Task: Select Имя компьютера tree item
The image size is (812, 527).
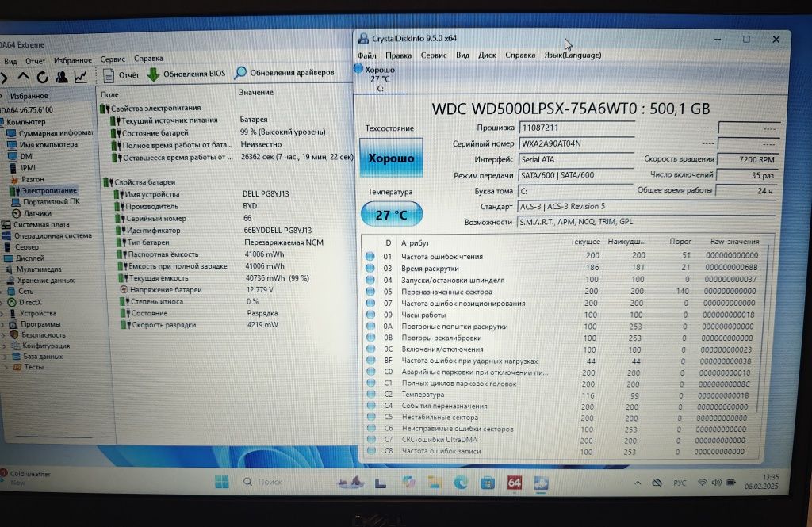Action: click(42, 145)
